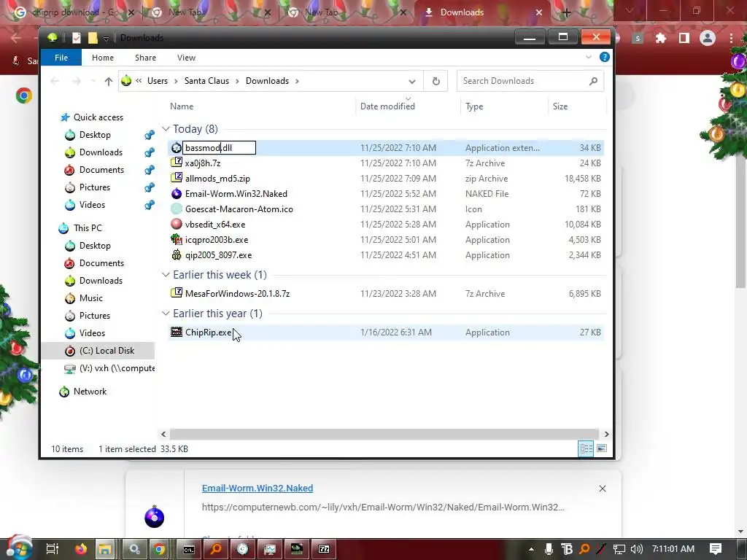Open the View ribbon tab
The image size is (747, 560).
pos(186,58)
